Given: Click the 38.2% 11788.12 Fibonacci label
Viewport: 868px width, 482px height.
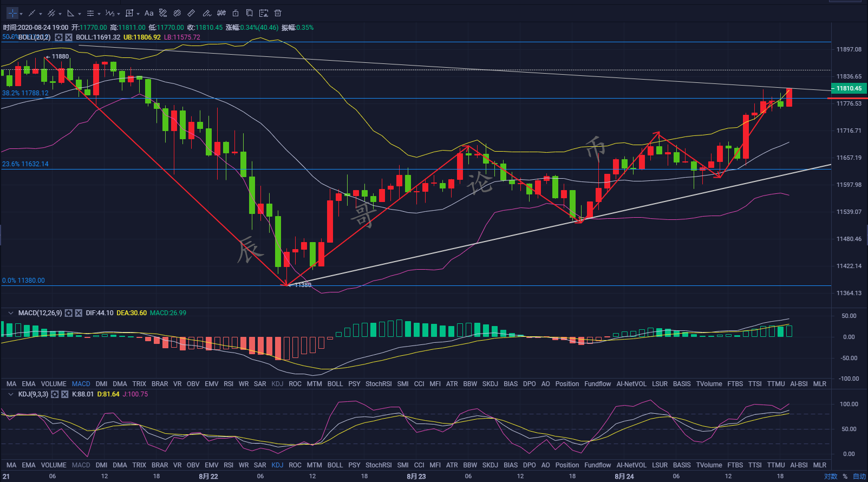Looking at the screenshot, I should 25,93.
